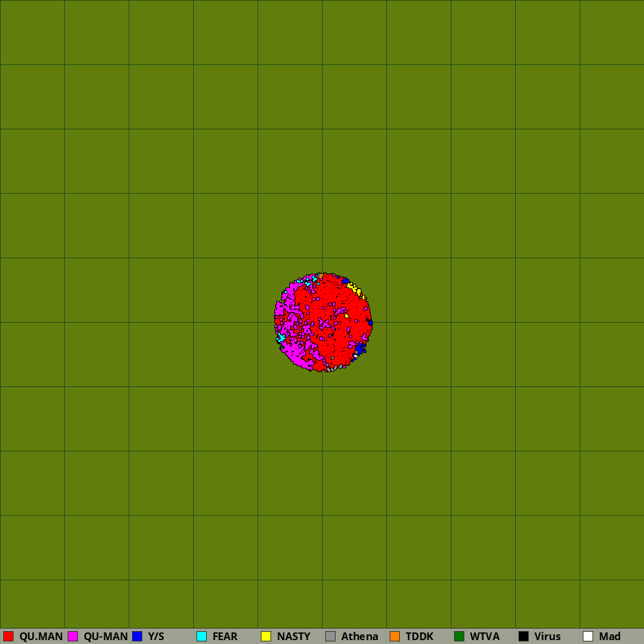
Task: Select the Virus legend label text
Action: coord(547,636)
